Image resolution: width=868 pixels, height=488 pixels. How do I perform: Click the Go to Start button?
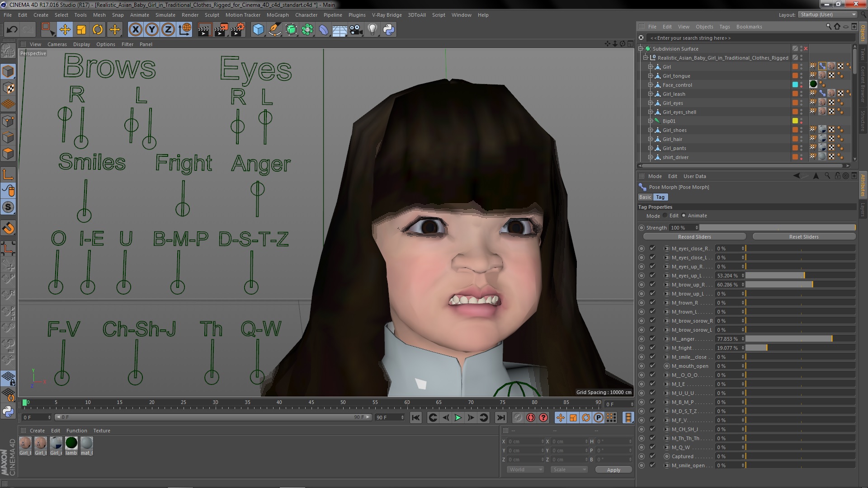tap(415, 418)
